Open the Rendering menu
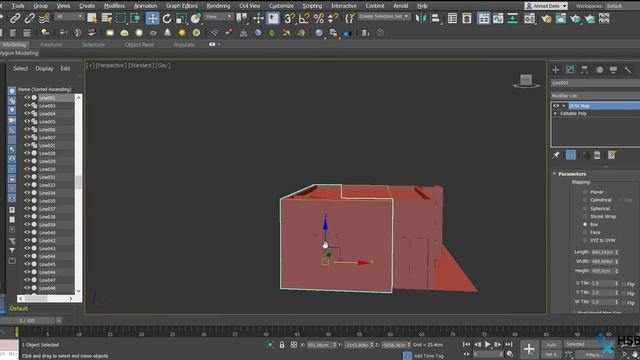 218,6
